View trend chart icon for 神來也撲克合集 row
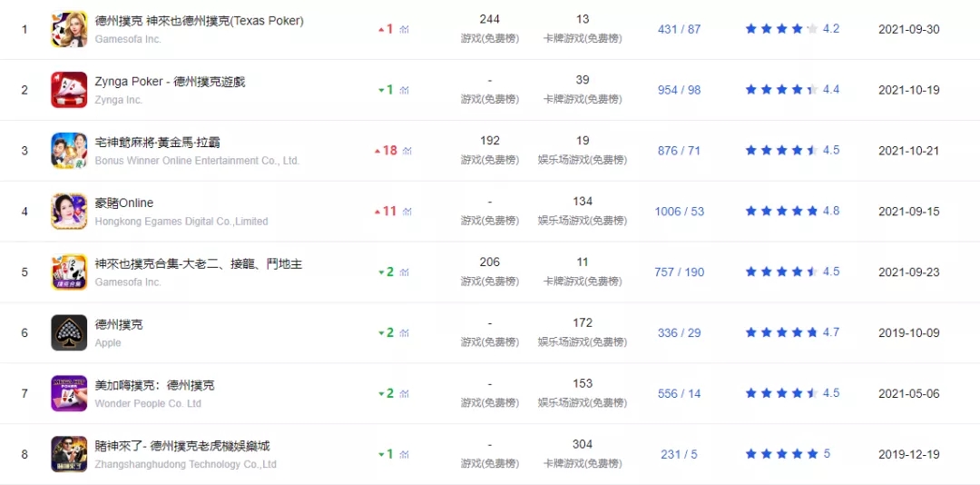This screenshot has height=485, width=980. (x=404, y=272)
